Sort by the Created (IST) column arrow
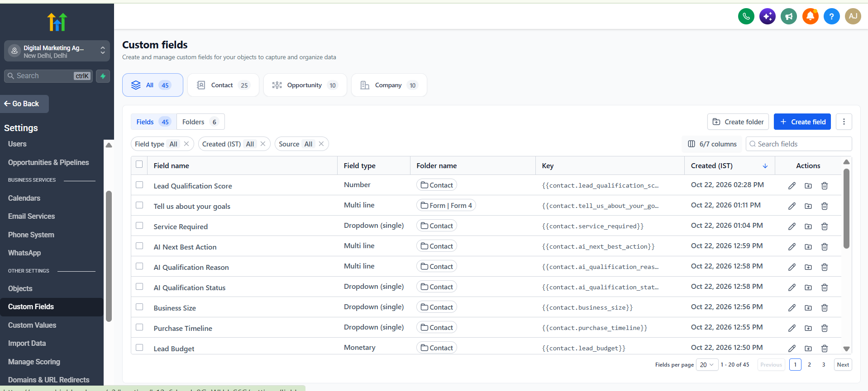This screenshot has height=391, width=868. (765, 166)
